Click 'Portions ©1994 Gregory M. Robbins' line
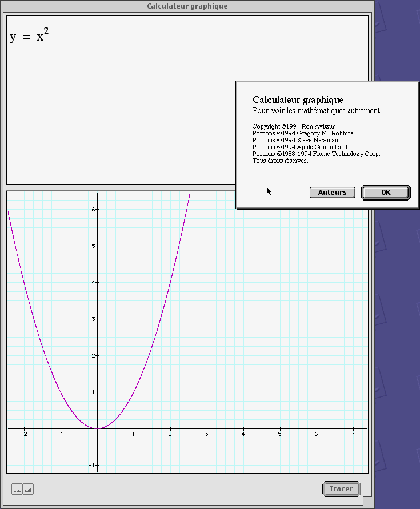Screen dimensions: 420x509 (303, 133)
